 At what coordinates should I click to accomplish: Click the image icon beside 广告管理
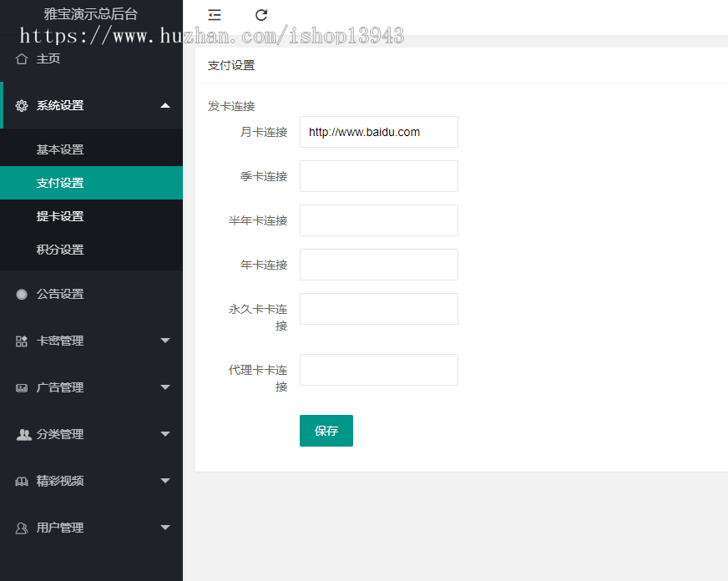click(x=22, y=387)
